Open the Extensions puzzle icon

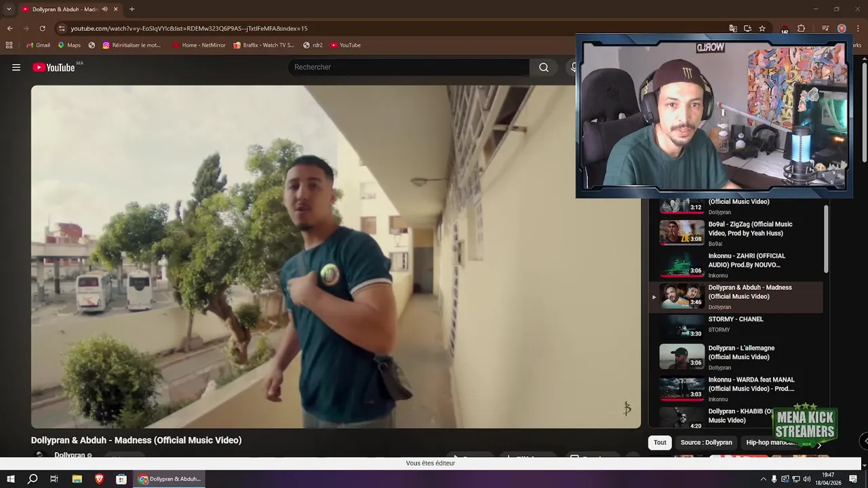tap(801, 28)
